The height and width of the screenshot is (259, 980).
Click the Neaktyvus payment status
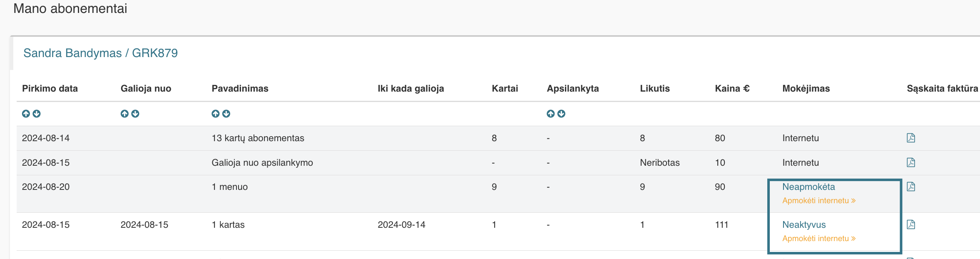point(804,225)
